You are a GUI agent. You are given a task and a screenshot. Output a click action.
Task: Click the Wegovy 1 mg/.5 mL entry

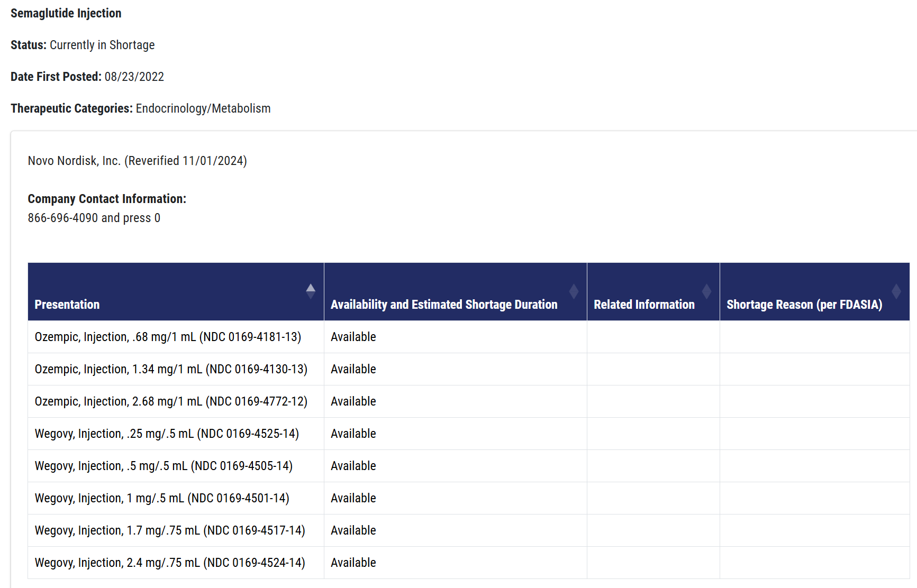(162, 498)
